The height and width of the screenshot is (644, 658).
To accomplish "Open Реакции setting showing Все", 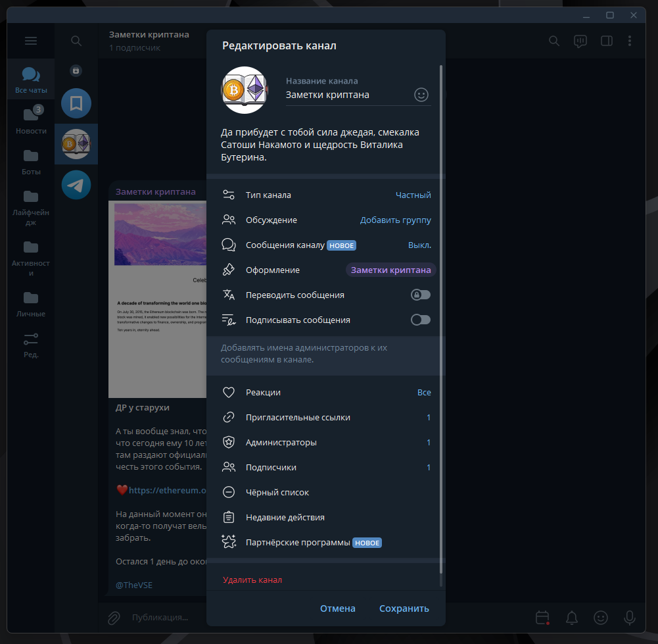I will point(326,393).
